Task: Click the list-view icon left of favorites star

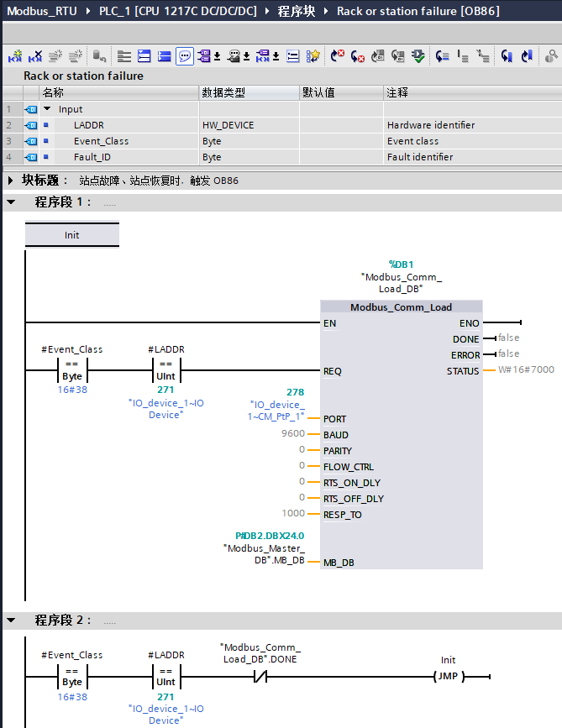Action: 292,56
